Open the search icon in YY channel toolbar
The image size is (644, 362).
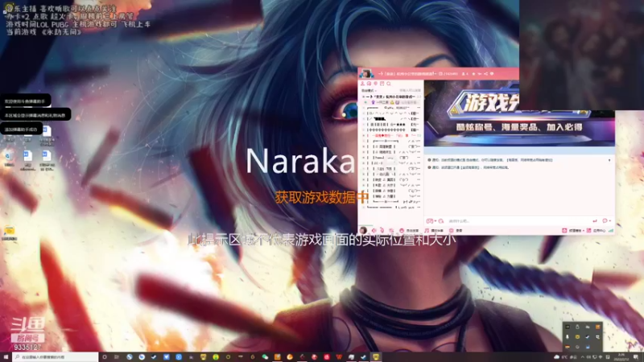click(389, 84)
